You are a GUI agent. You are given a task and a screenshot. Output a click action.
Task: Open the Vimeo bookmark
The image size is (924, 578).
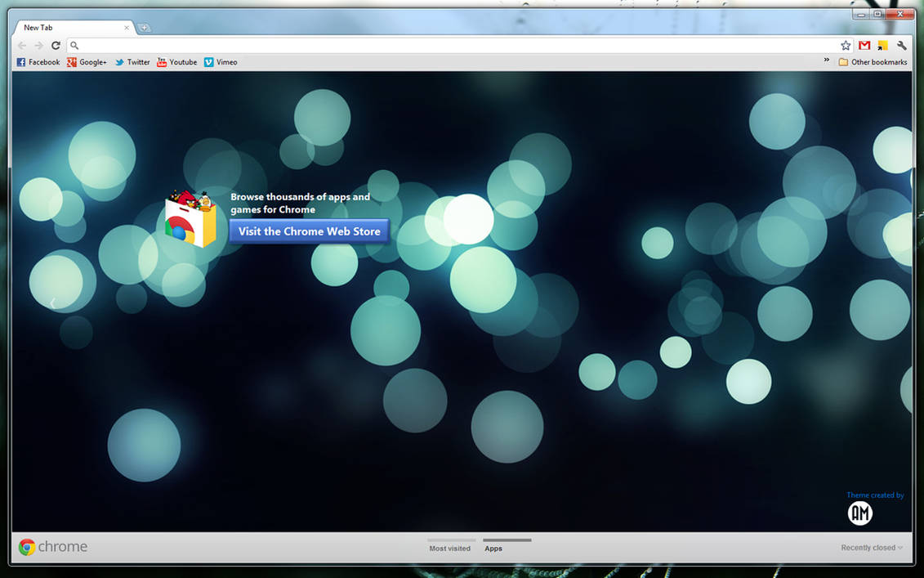click(221, 62)
